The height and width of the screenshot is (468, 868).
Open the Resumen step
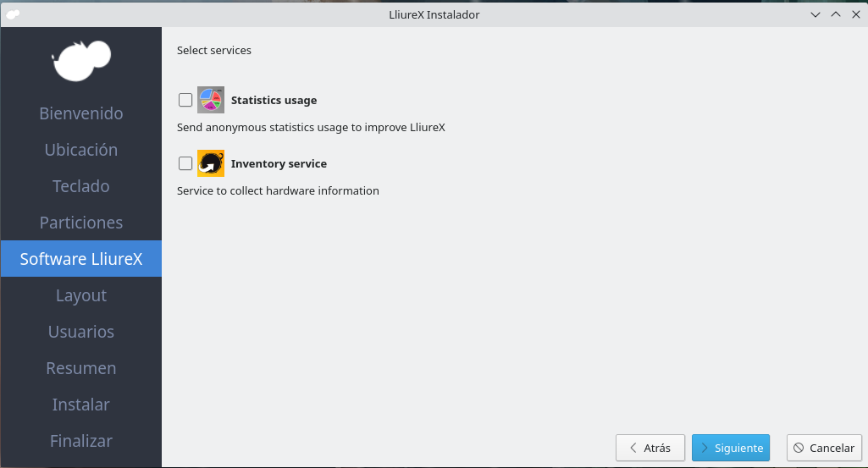tap(81, 368)
